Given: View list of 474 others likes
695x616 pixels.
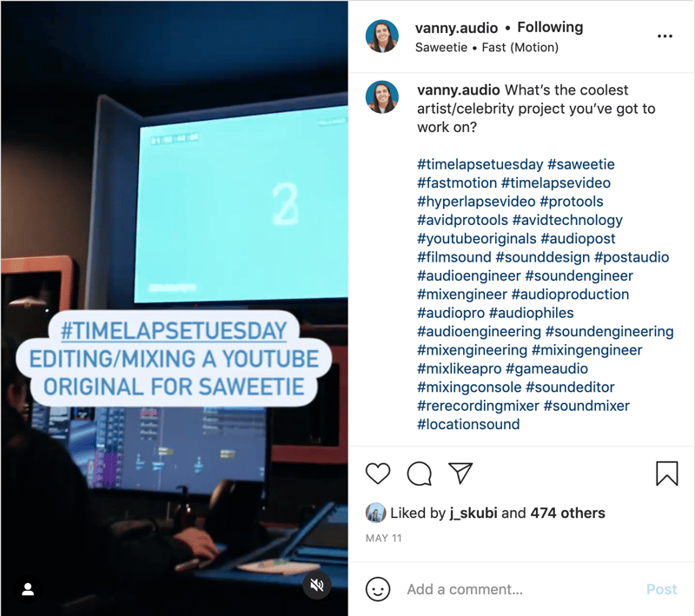Looking at the screenshot, I should click(x=567, y=513).
